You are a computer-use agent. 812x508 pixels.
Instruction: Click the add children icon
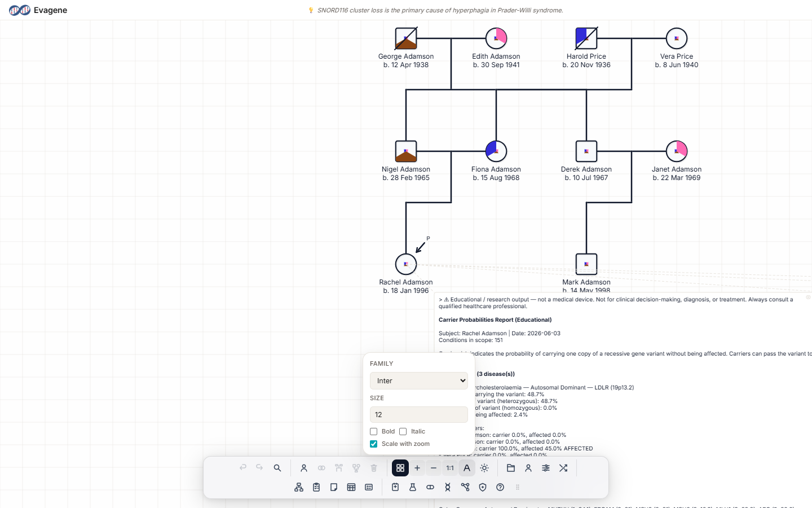pos(356,468)
